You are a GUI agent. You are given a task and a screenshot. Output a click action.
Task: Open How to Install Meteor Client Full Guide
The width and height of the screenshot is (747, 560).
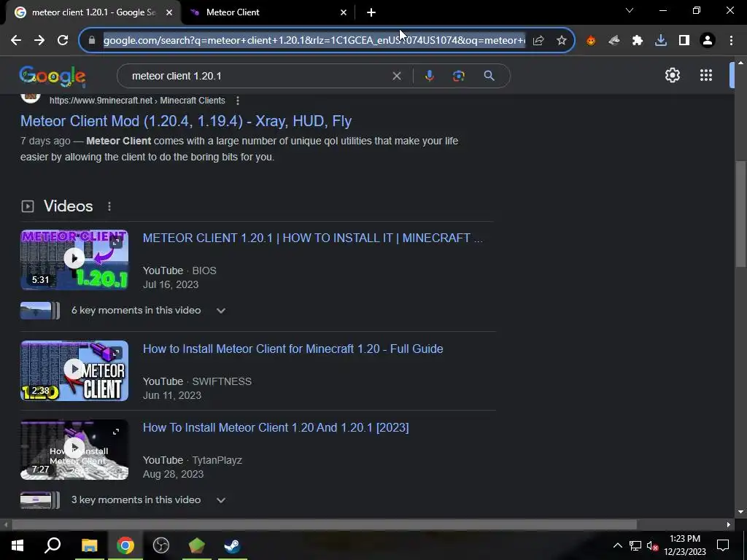pos(293,349)
